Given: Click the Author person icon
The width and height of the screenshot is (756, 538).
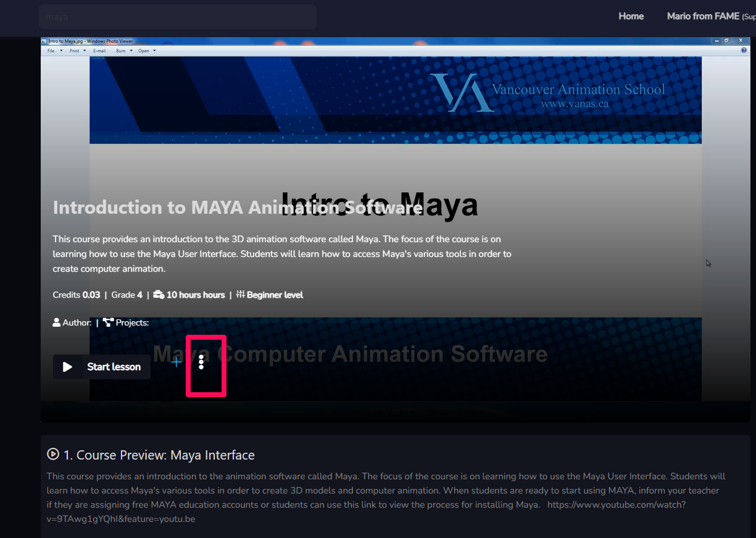Looking at the screenshot, I should pyautogui.click(x=57, y=322).
